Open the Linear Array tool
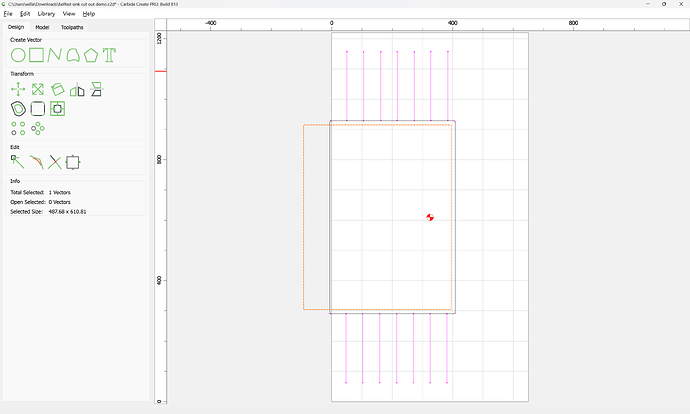Viewport: 690px width, 414px height. [18, 128]
